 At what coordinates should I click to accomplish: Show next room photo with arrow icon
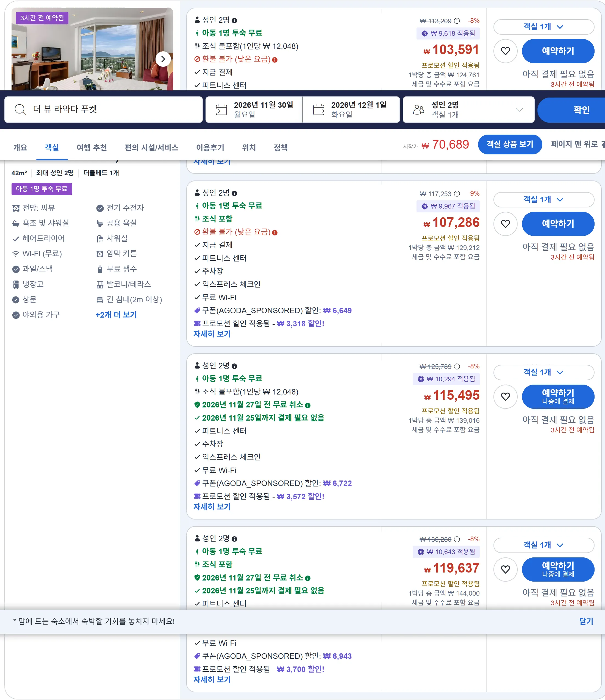click(x=163, y=59)
